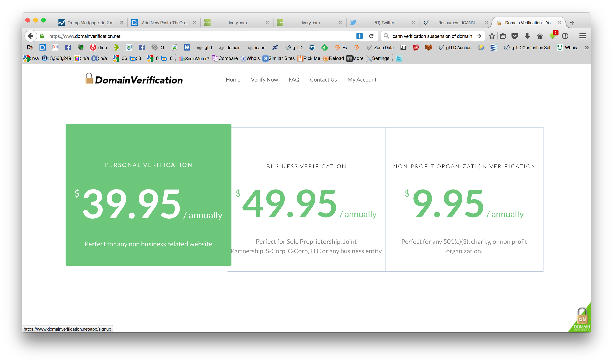Switch to the (51) Twitter tab
This screenshot has width=613, height=364.
383,23
